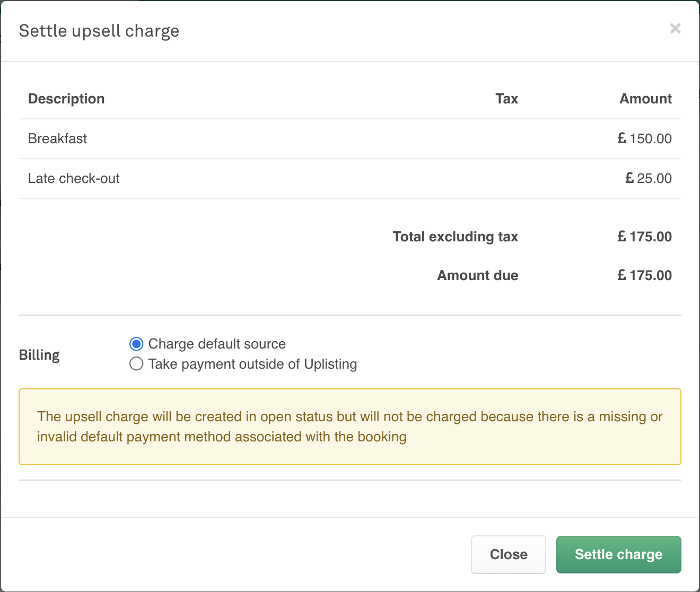700x592 pixels.
Task: Click the £ 150.00 breakfast amount
Action: (x=644, y=139)
